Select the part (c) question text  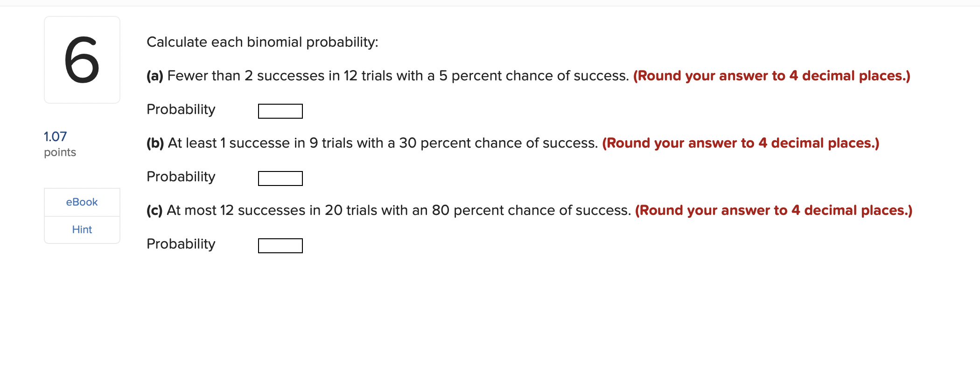click(387, 210)
